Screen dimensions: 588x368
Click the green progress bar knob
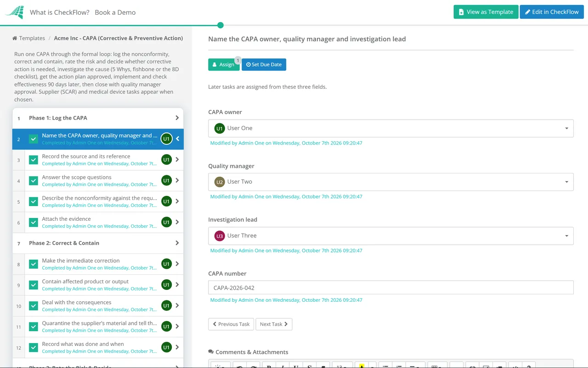click(x=220, y=25)
